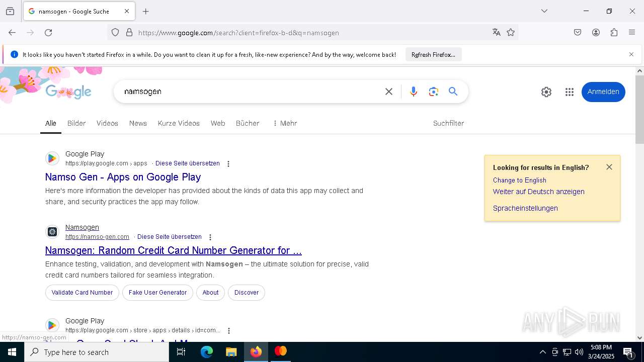The image size is (644, 362).
Task: Click the Firefox taskbar icon
Action: [x=256, y=352]
